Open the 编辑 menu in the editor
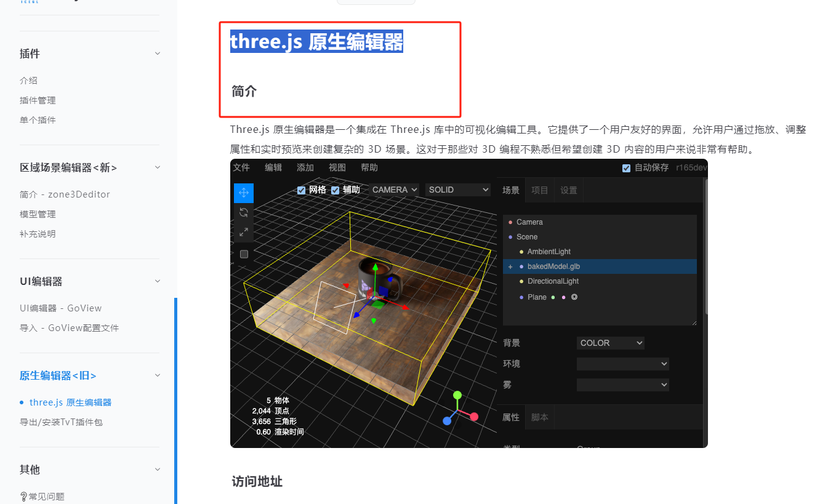Screen dimensions: 836x504 pyautogui.click(x=273, y=167)
